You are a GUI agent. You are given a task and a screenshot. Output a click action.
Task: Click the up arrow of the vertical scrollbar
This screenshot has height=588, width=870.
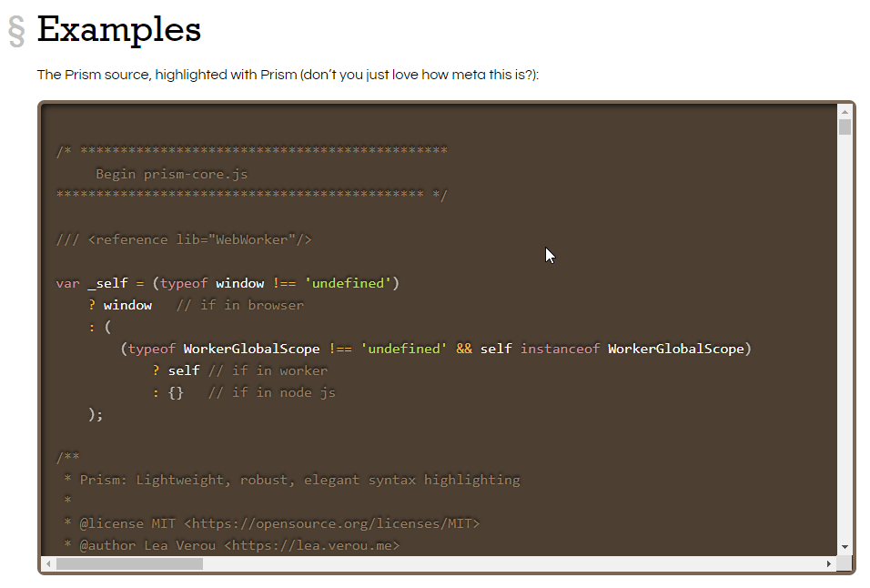click(x=845, y=111)
